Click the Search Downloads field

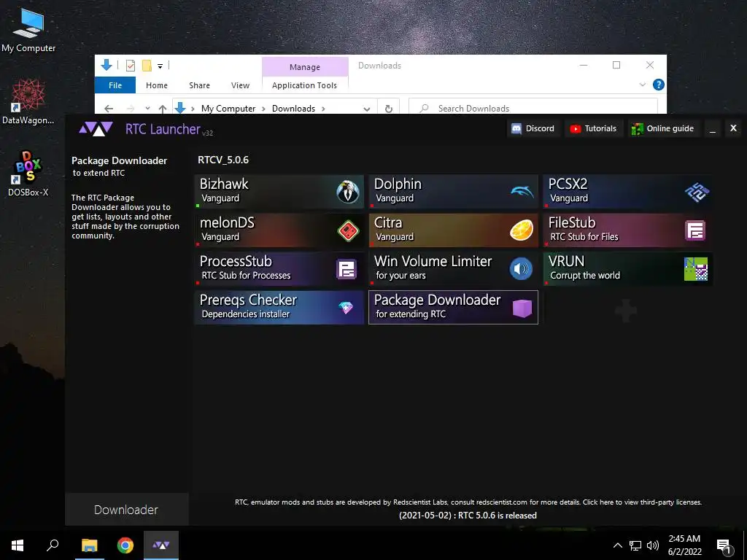(533, 109)
